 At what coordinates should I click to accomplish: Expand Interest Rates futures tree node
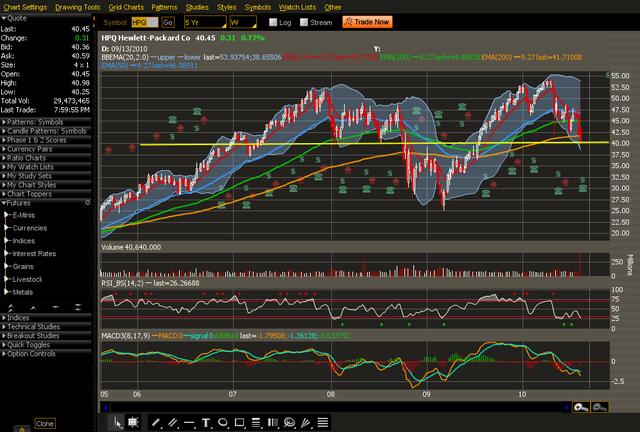coord(6,253)
